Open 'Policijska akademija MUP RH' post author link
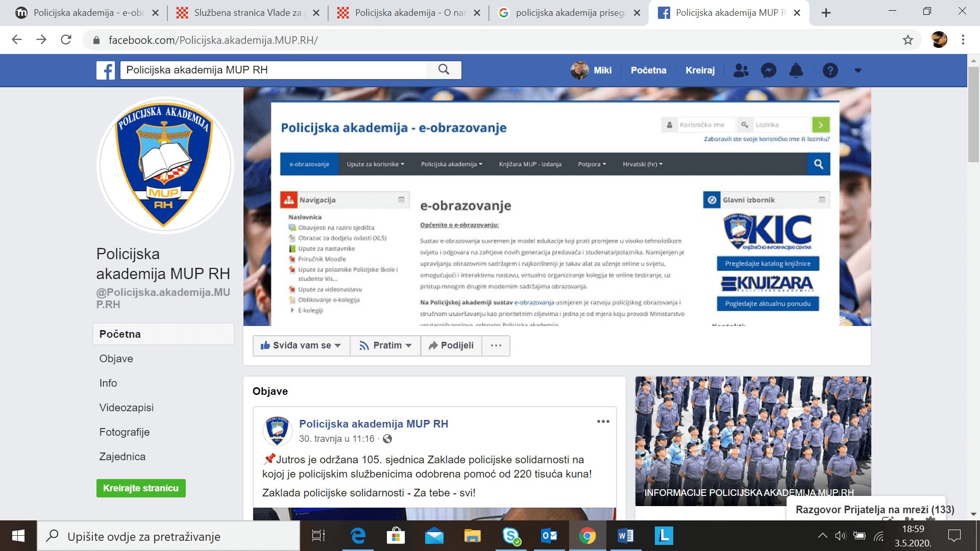Screen dimensions: 980x551 (x=373, y=424)
